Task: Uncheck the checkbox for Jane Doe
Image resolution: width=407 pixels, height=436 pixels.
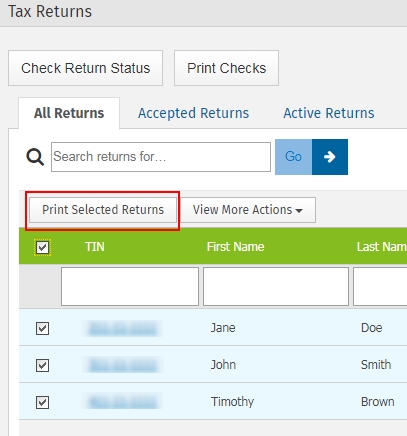Action: coord(42,328)
